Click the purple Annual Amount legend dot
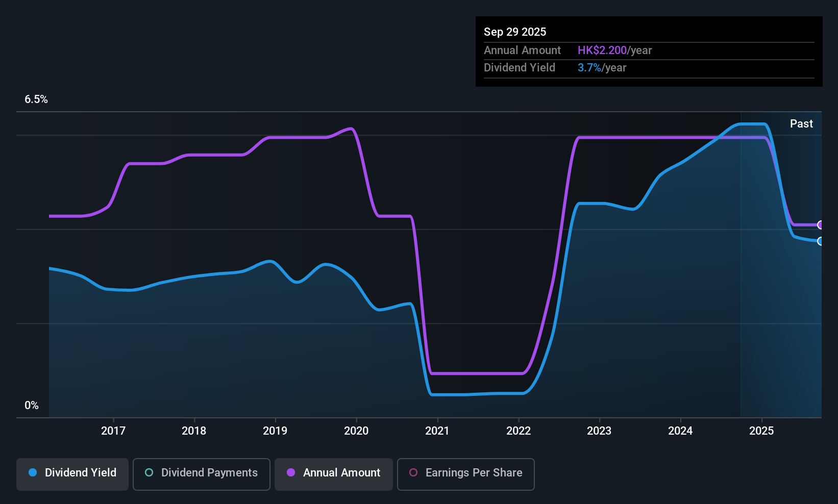Viewport: 838px width, 504px height. [x=291, y=473]
